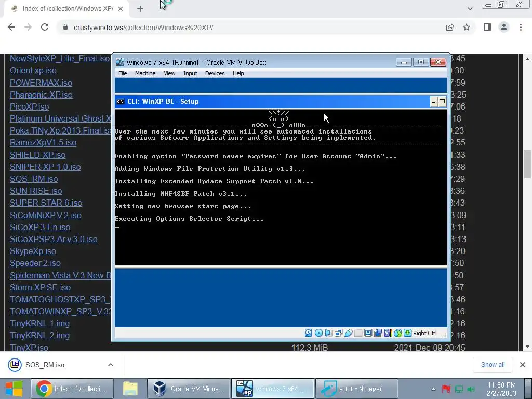Image resolution: width=532 pixels, height=399 pixels.
Task: Click the VirtualBox shared folders indicator
Action: (358, 333)
